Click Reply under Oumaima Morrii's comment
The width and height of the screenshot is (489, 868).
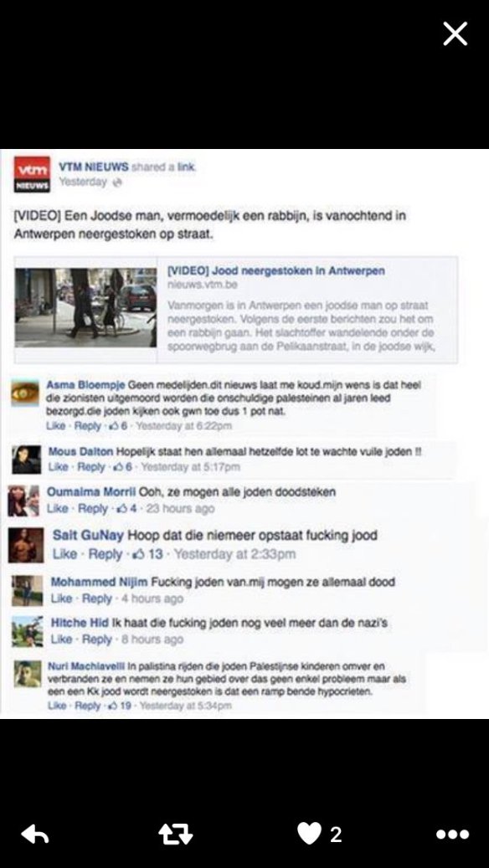92,509
